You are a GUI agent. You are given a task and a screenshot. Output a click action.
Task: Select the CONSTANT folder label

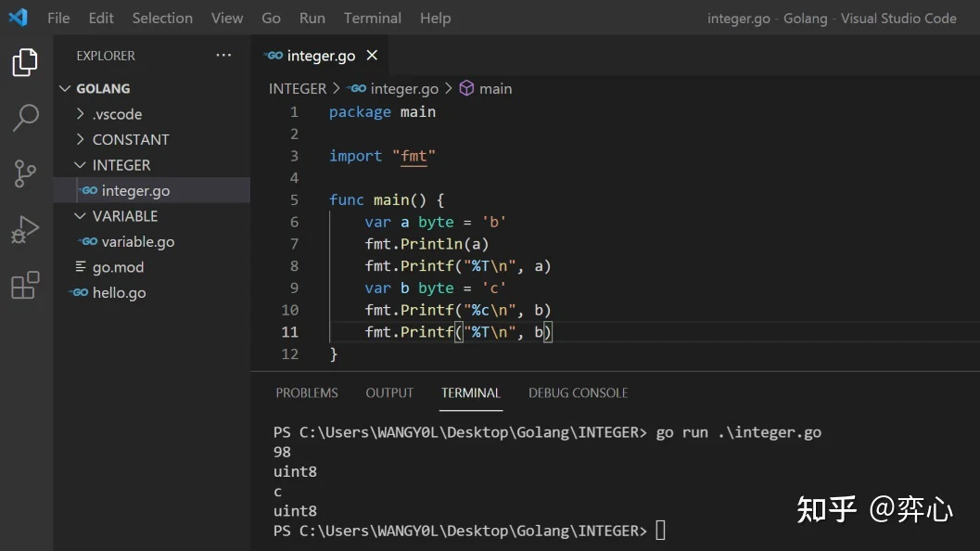point(131,139)
